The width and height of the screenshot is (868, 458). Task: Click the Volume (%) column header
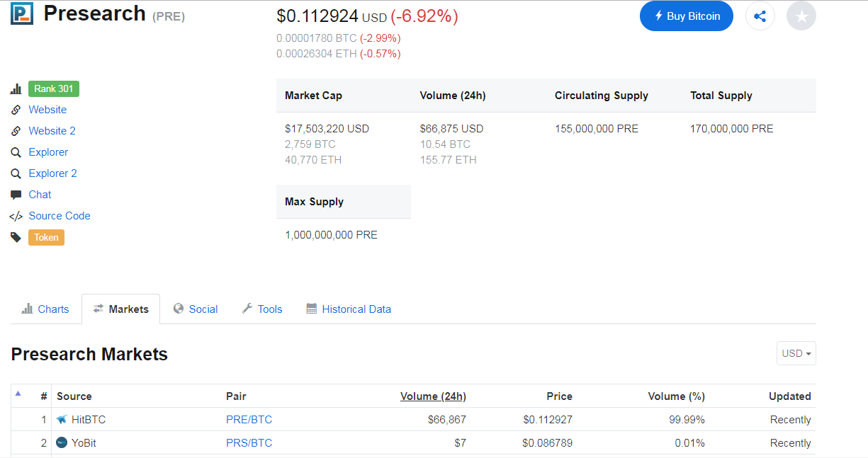[676, 396]
